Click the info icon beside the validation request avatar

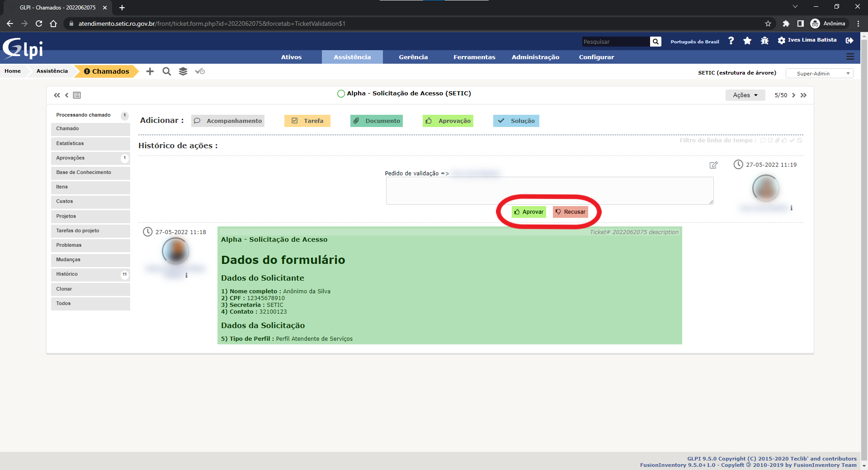[791, 208]
